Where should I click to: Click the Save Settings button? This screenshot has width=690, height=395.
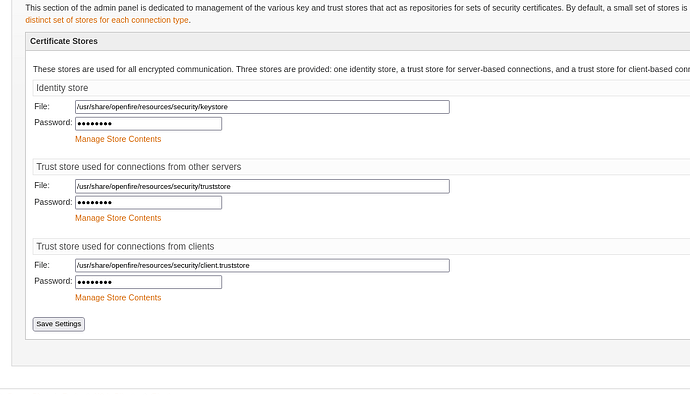coord(59,324)
